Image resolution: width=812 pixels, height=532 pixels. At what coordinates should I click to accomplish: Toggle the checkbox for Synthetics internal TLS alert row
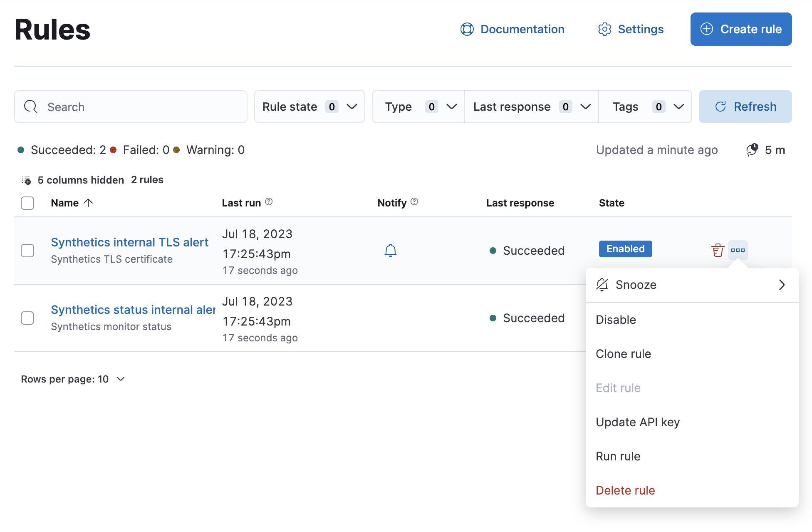(x=28, y=249)
